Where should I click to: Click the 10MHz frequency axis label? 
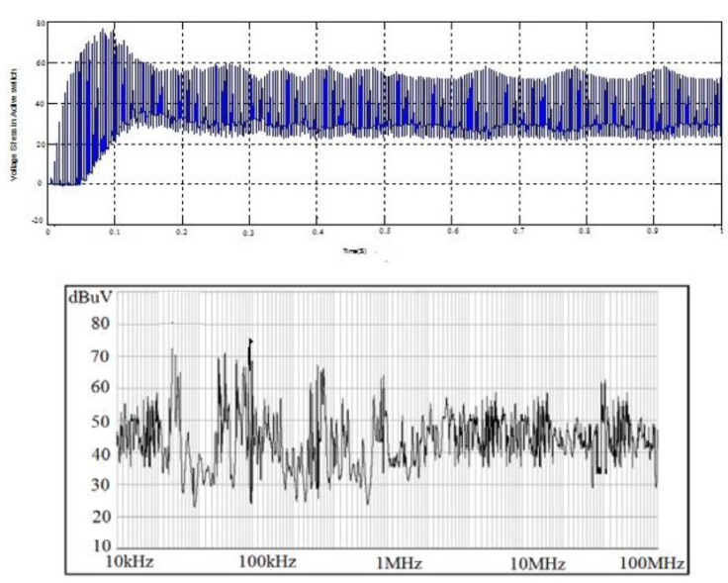click(535, 562)
